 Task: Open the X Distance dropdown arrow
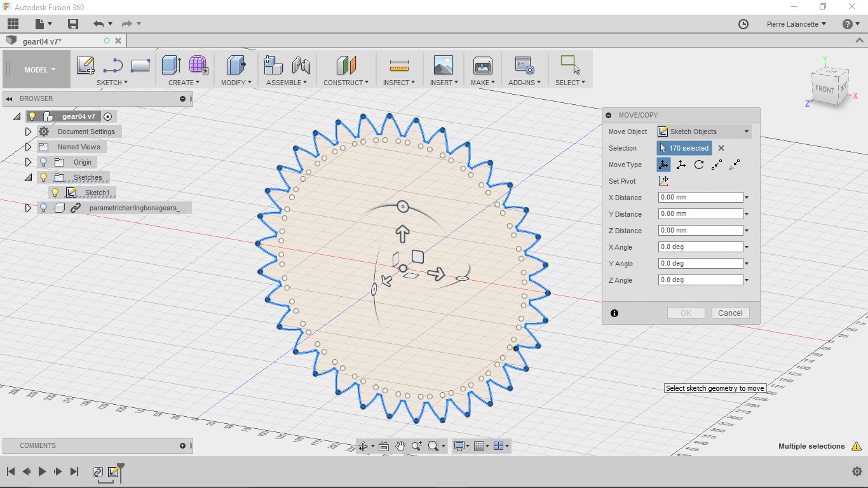tap(747, 198)
